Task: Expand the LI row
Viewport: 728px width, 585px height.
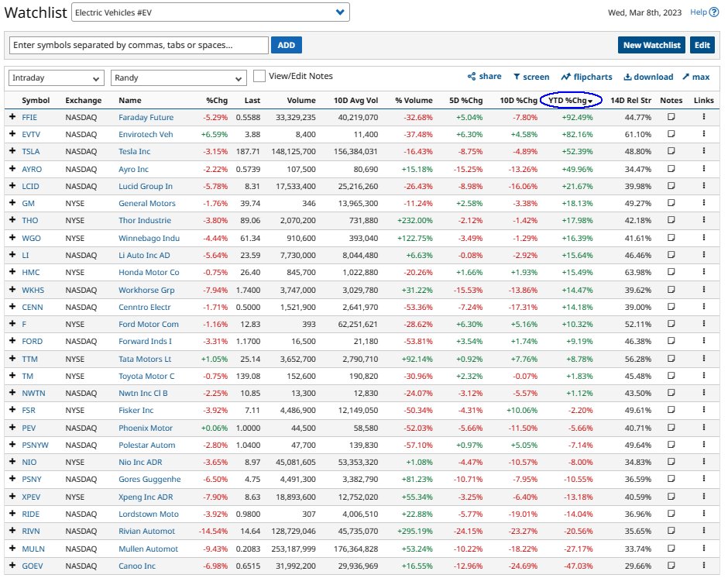Action: pos(12,255)
